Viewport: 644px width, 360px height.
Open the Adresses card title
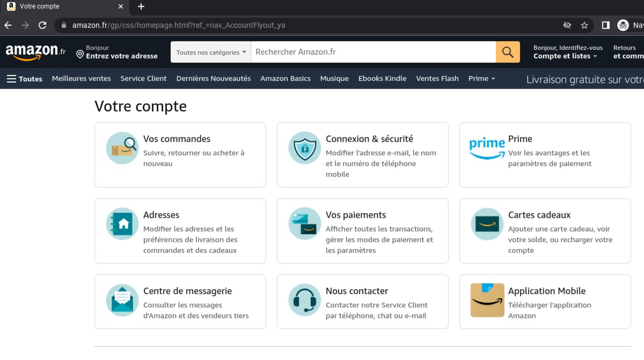(x=161, y=215)
